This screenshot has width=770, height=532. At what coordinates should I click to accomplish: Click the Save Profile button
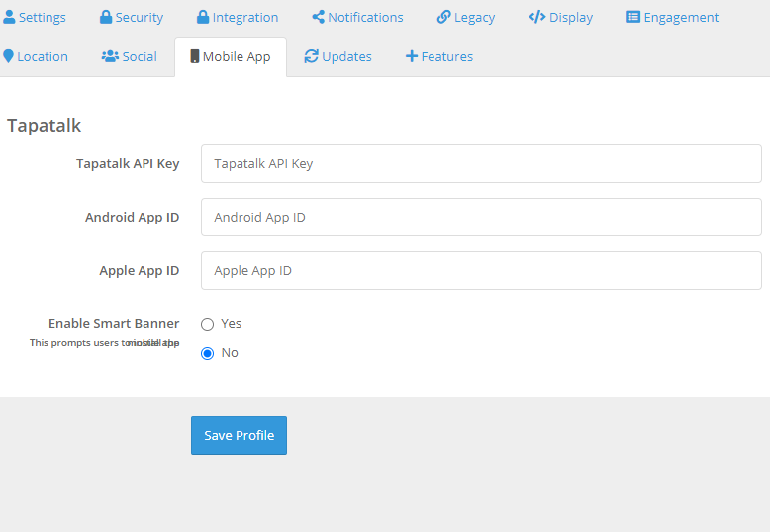240,435
